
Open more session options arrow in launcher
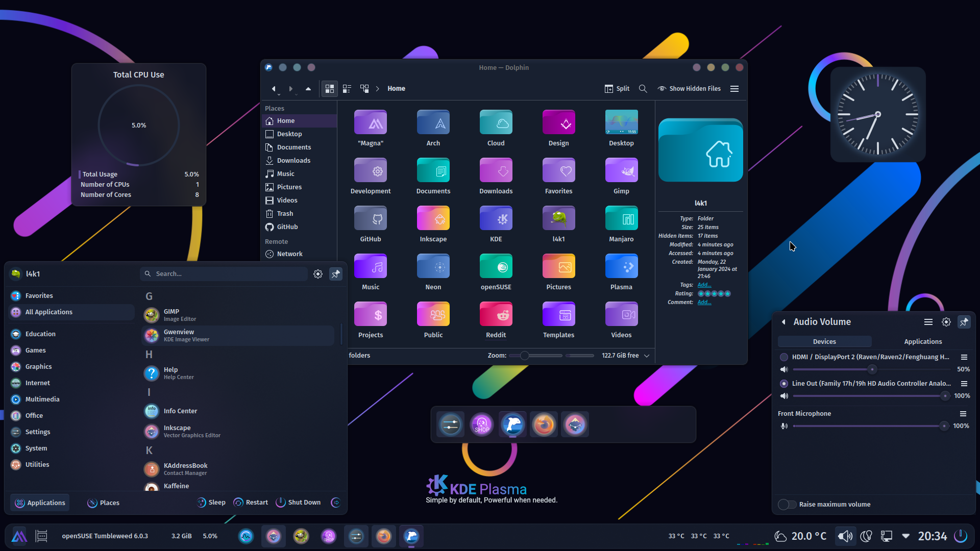336,503
